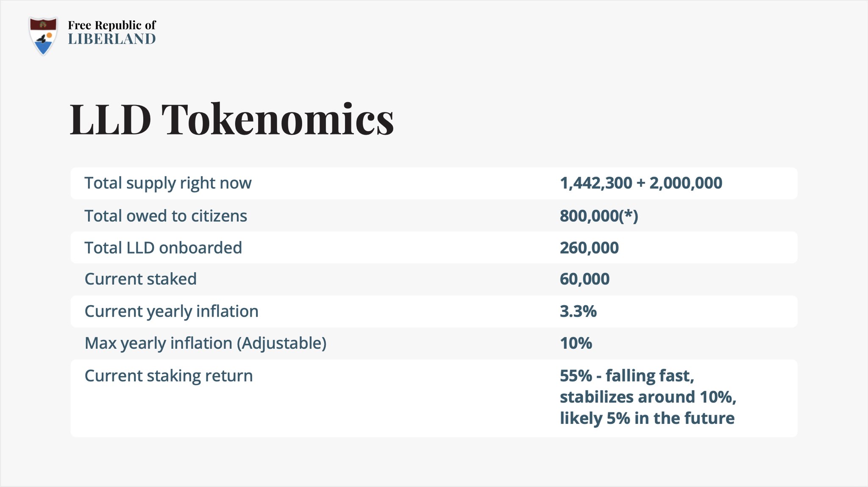Select the 'LLD Tokenomics' slide title
868x487 pixels.
coord(231,119)
